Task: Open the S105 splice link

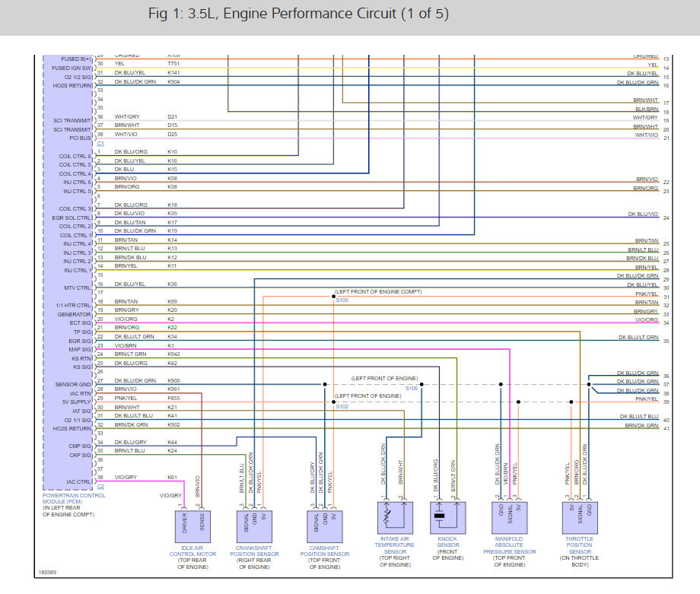Action: click(412, 388)
